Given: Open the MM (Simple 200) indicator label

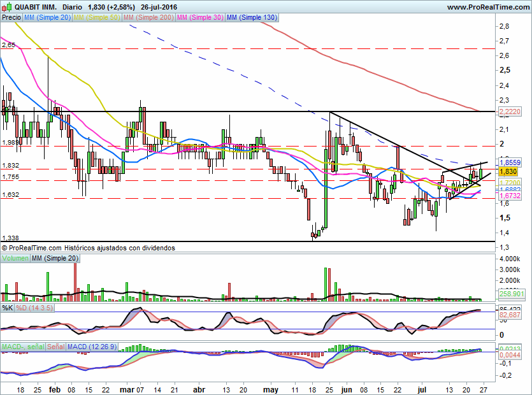Looking at the screenshot, I should tap(148, 17).
